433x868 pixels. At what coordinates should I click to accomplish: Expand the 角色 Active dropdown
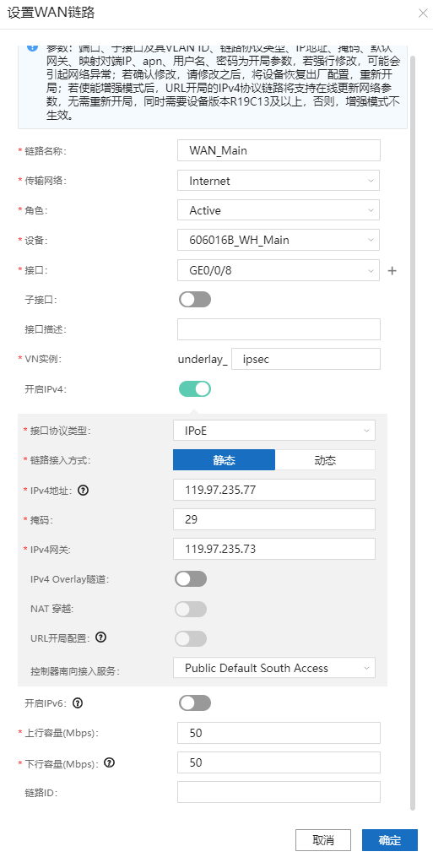tap(279, 210)
